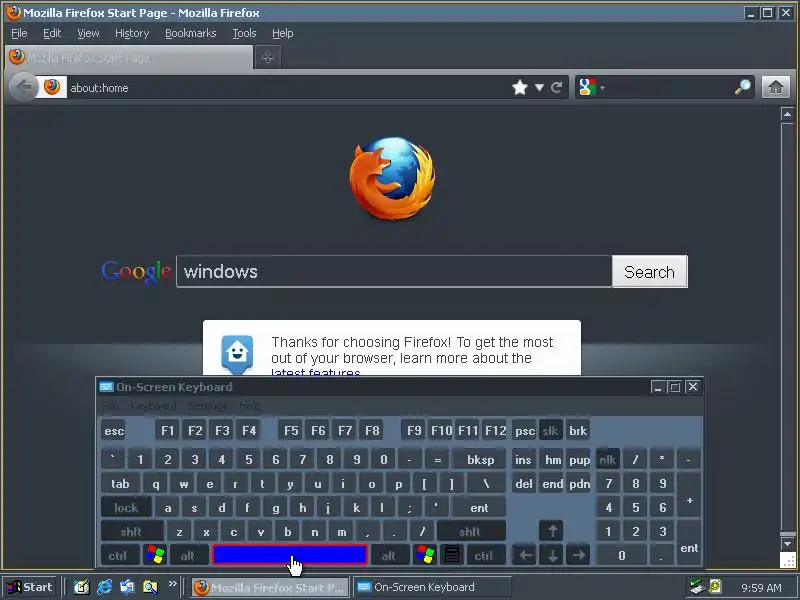Click the F5 function key
The height and width of the screenshot is (600, 800).
tap(291, 431)
